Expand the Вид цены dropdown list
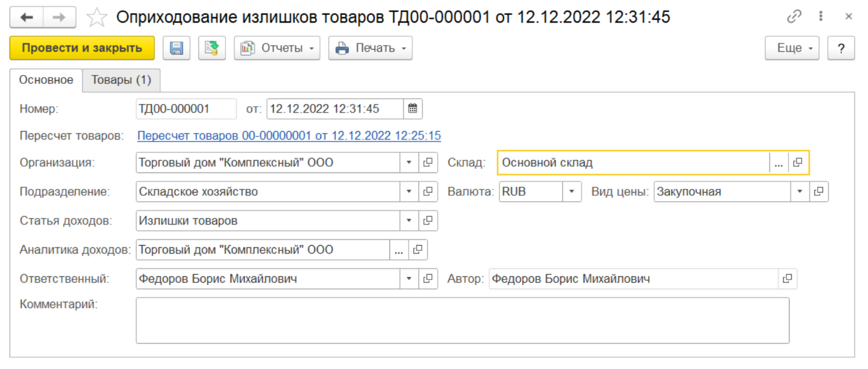This screenshot has height=369, width=868. point(800,191)
